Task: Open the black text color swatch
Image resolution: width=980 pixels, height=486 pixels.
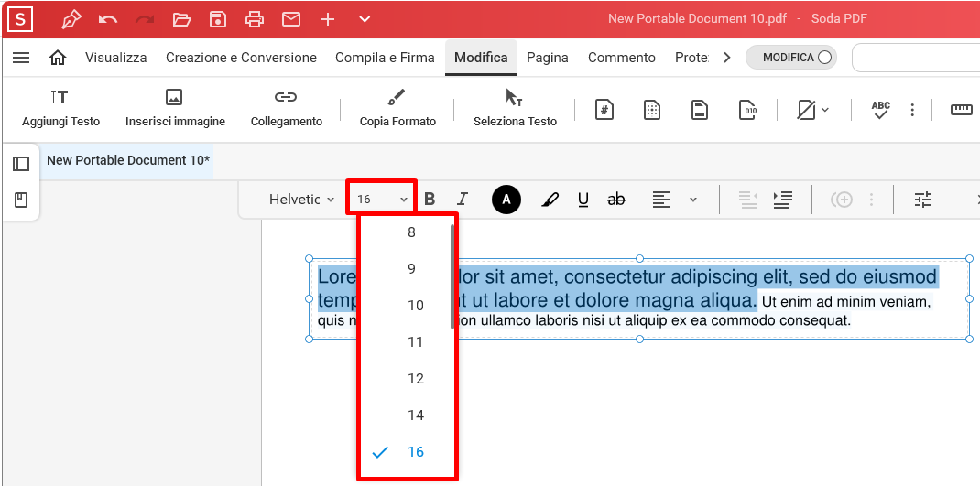Action: [506, 200]
